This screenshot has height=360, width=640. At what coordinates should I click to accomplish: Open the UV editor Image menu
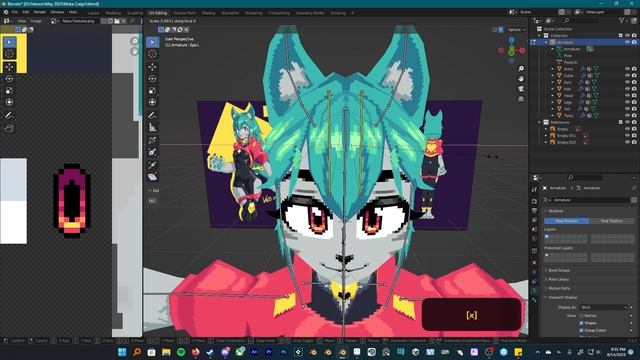36,21
